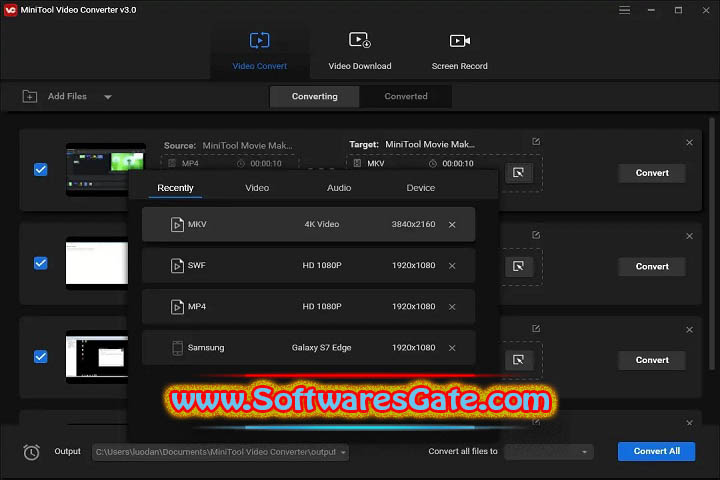Convert the second video file
The height and width of the screenshot is (480, 720).
(652, 266)
